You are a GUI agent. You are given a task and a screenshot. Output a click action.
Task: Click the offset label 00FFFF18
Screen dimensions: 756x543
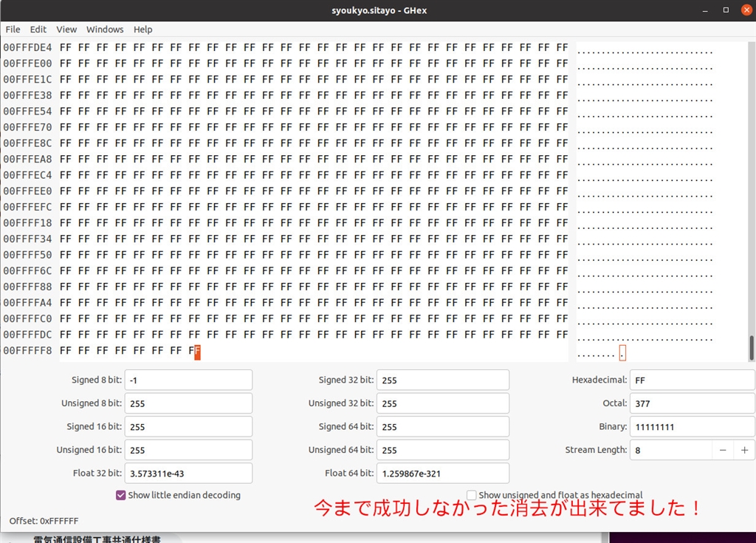(x=27, y=223)
